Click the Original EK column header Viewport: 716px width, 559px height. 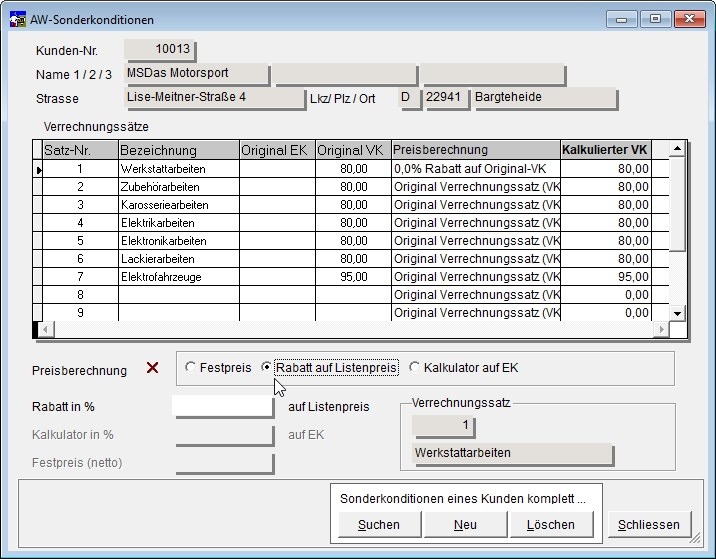tap(277, 150)
